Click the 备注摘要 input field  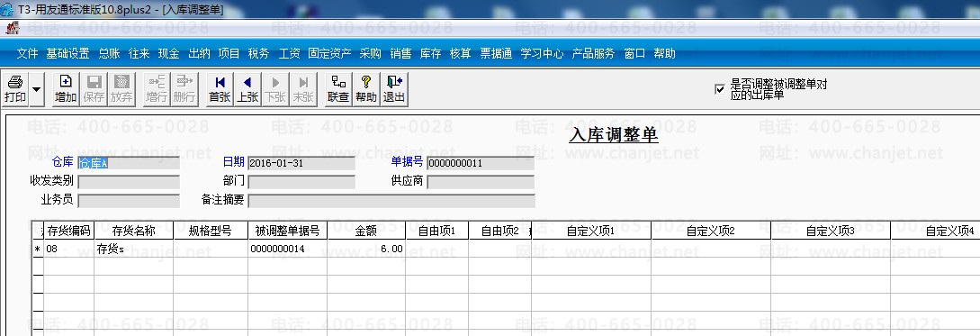click(x=391, y=201)
